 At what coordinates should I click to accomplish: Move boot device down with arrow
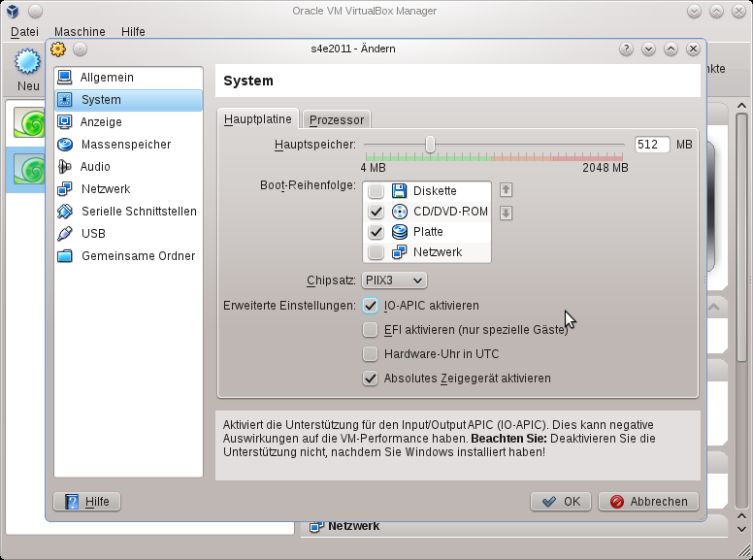pos(506,213)
